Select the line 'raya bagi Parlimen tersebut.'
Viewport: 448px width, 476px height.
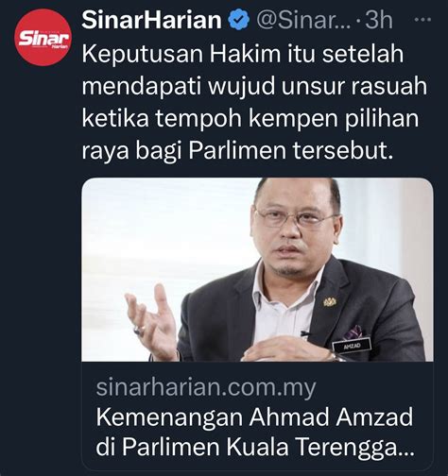point(237,151)
